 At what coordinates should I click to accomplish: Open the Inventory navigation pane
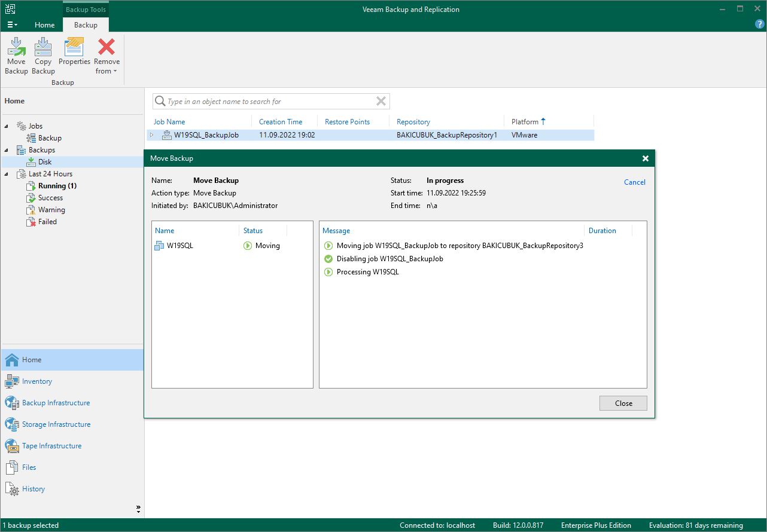pyautogui.click(x=72, y=381)
